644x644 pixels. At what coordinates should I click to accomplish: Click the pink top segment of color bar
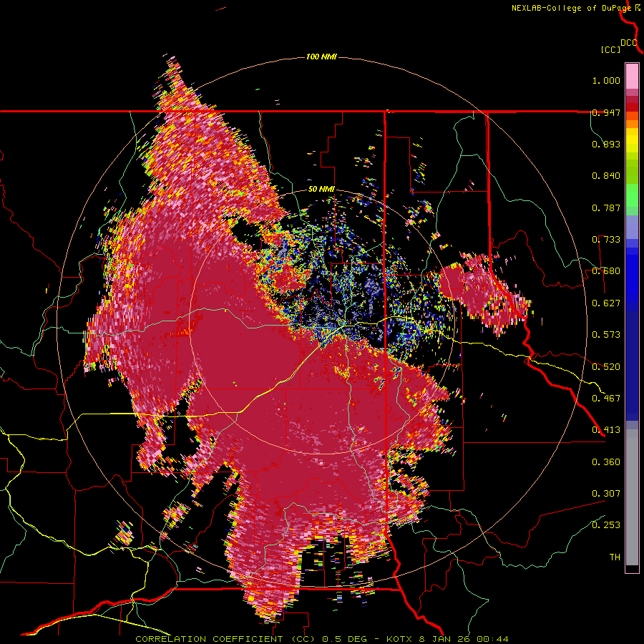pyautogui.click(x=632, y=76)
